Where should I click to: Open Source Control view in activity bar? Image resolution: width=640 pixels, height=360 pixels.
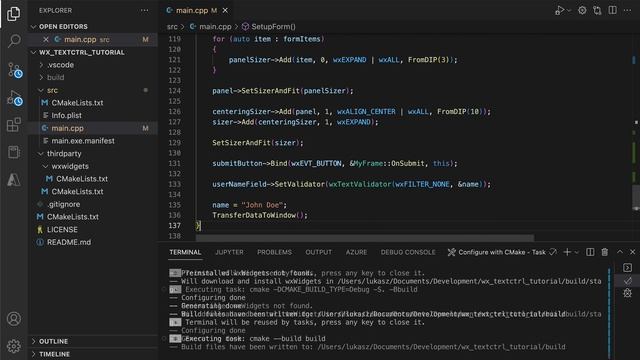pos(15,70)
